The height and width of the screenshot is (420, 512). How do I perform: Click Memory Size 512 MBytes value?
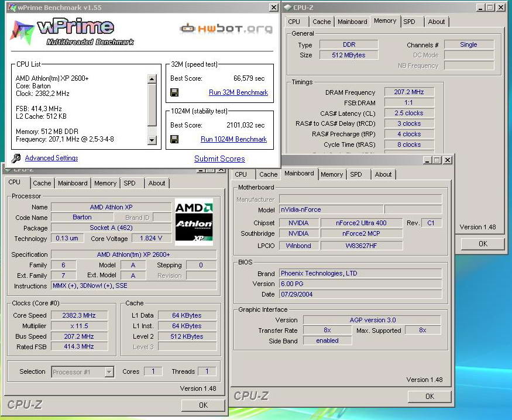[348, 55]
